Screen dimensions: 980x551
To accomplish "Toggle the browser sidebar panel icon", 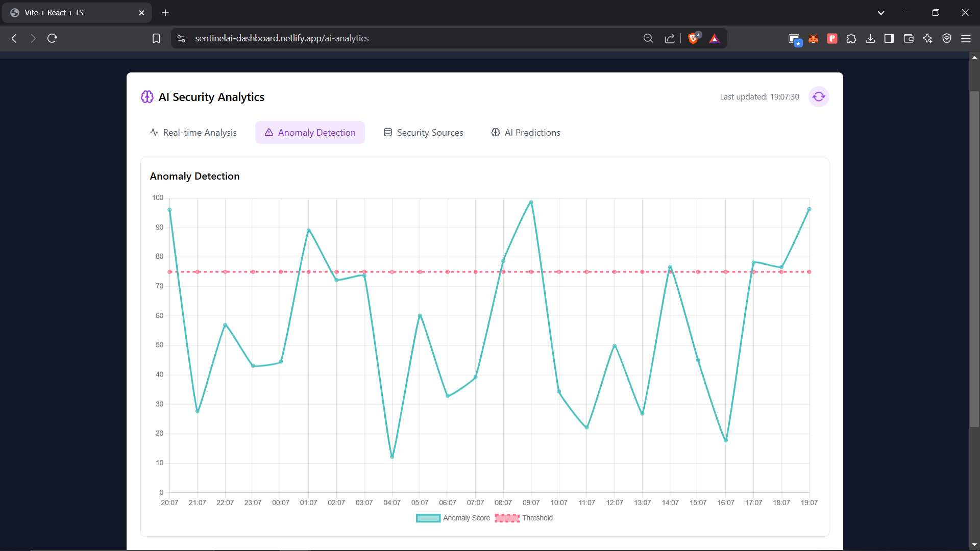I will (889, 38).
